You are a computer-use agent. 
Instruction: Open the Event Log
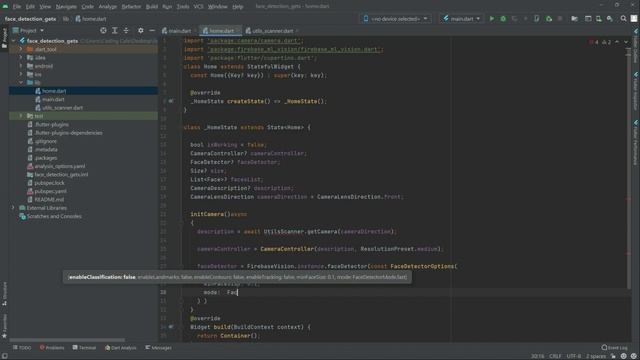[x=615, y=348]
